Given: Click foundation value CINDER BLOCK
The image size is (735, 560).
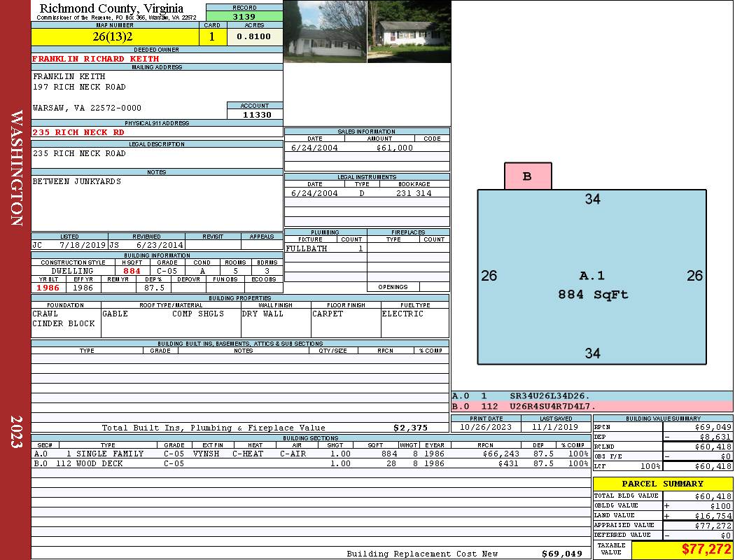Looking at the screenshot, I should (64, 324).
